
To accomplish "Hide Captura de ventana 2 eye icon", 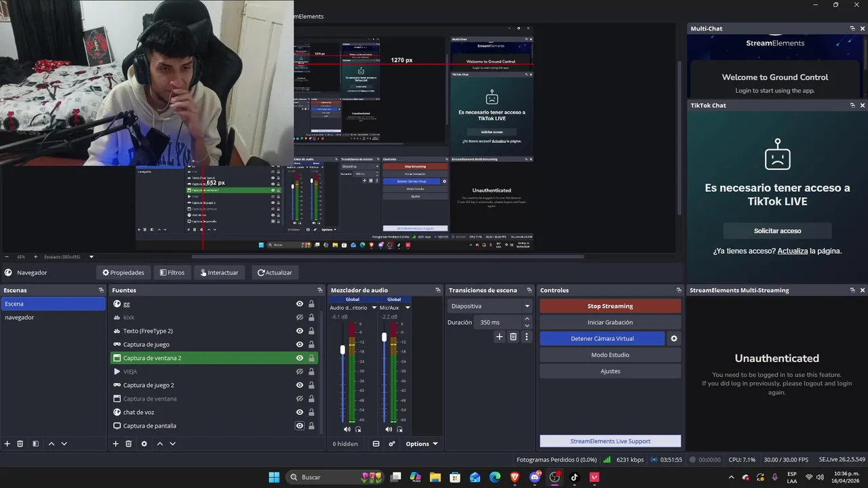I will pyautogui.click(x=300, y=358).
